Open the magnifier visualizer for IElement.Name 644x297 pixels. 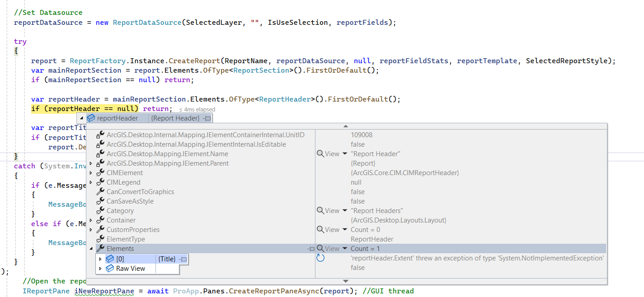click(x=320, y=153)
